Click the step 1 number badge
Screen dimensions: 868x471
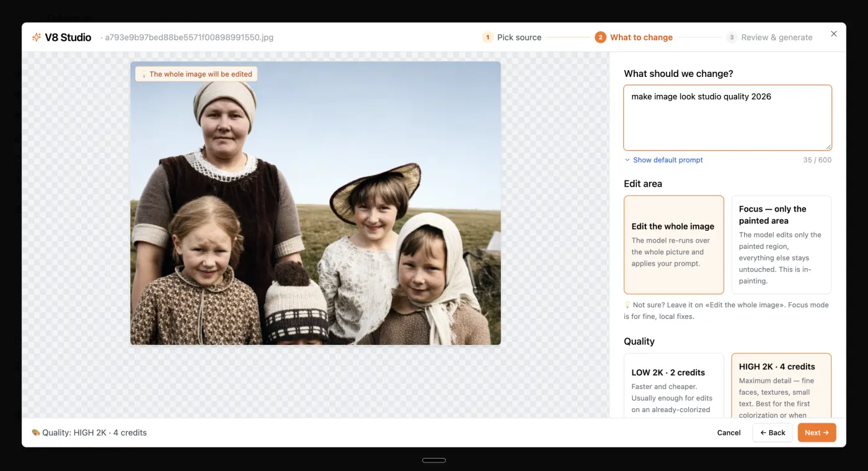coord(488,37)
